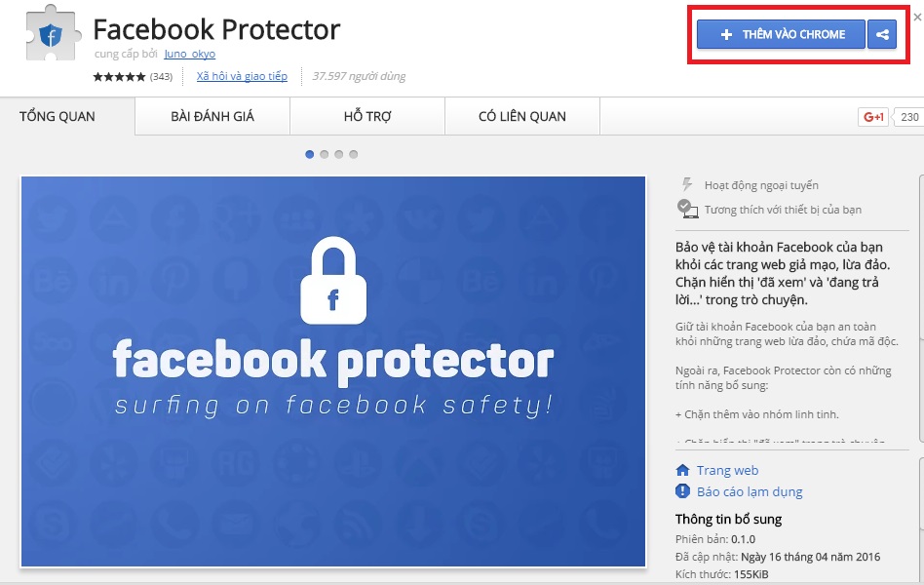Open the Xã hội và giao tiếp category
Viewport: 924px width, 585px height.
[x=242, y=76]
